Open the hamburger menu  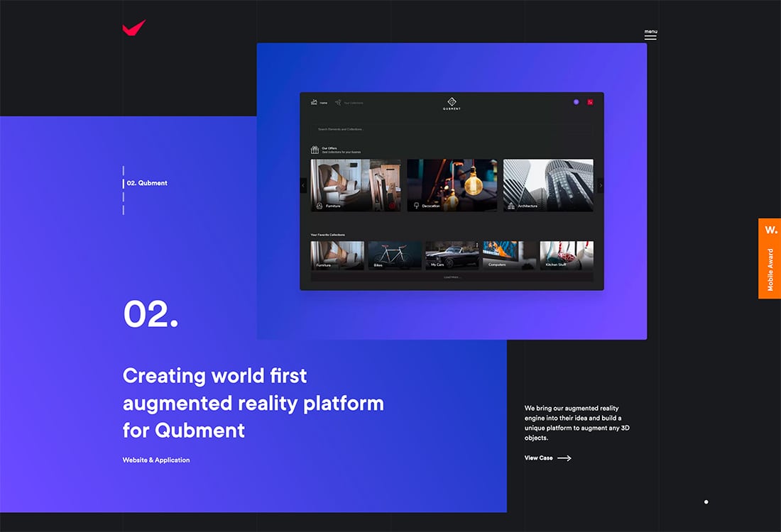point(650,34)
